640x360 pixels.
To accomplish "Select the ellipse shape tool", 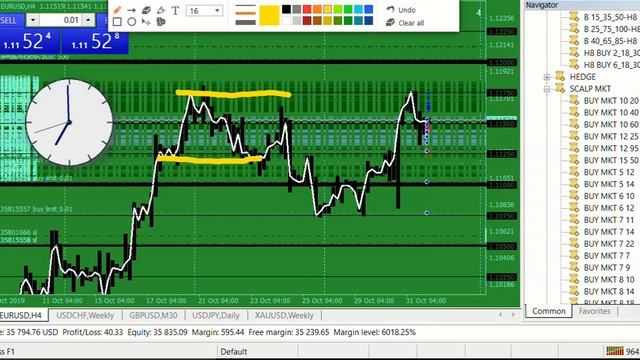I will pyautogui.click(x=131, y=22).
